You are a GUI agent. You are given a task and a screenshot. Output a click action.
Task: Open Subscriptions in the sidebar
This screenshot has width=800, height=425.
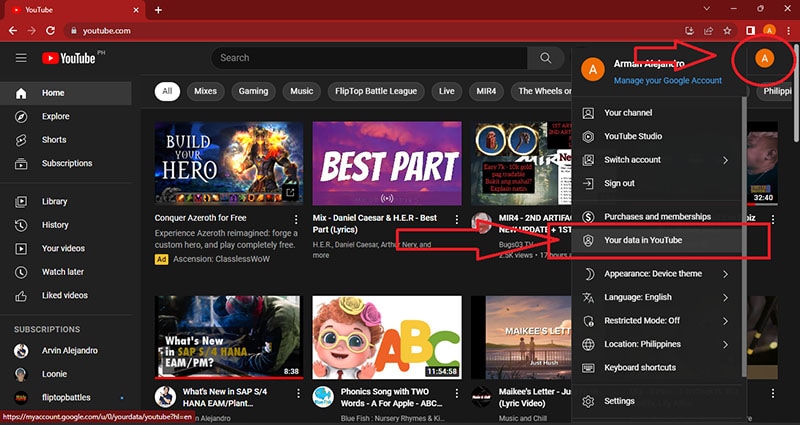pyautogui.click(x=66, y=163)
